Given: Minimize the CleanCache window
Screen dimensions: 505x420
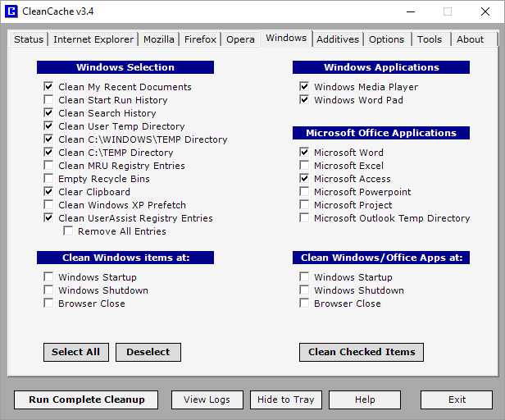Looking at the screenshot, I should tap(410, 11).
